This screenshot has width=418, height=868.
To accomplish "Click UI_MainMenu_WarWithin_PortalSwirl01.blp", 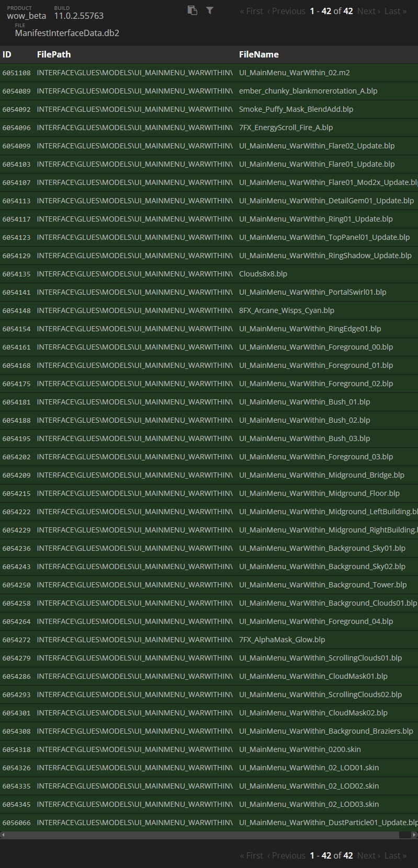I will [313, 292].
